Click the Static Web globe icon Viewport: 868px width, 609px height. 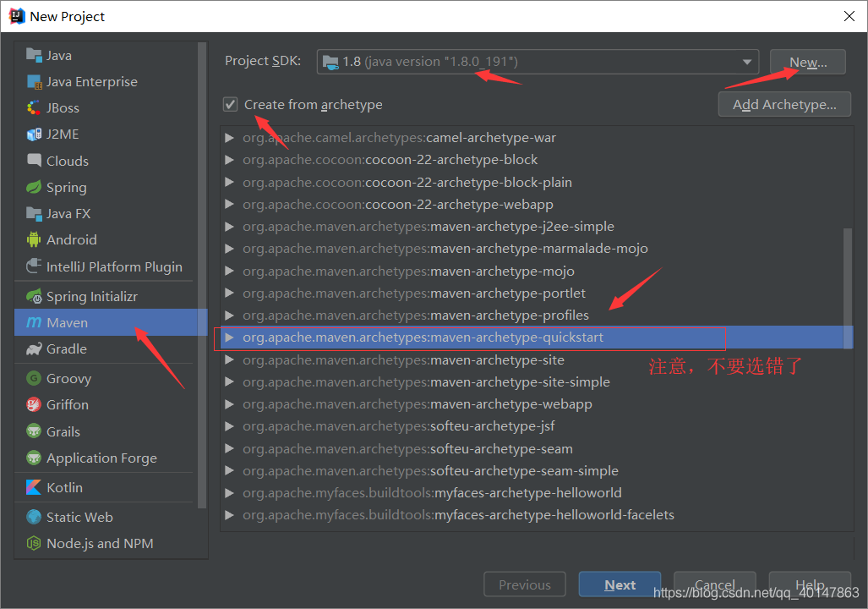pos(34,517)
